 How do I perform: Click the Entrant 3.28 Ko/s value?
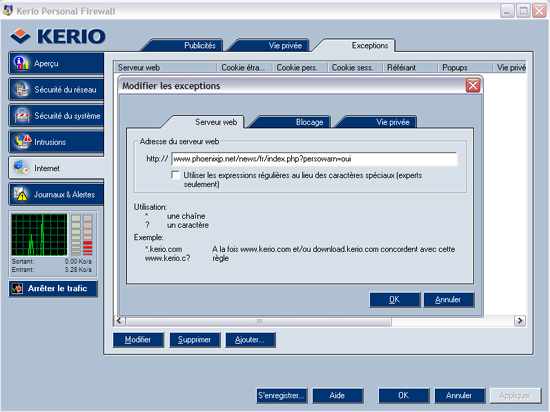click(x=78, y=270)
